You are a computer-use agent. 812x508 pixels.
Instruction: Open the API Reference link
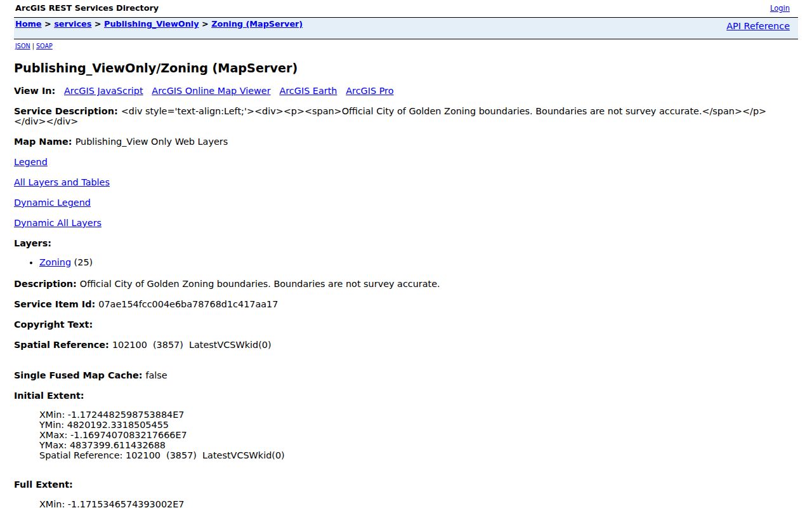click(758, 26)
